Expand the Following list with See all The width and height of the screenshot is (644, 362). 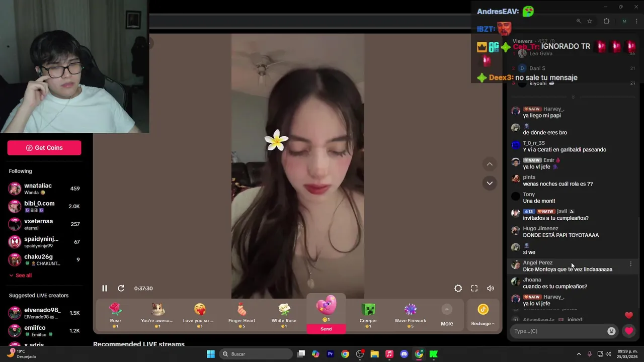click(20, 276)
